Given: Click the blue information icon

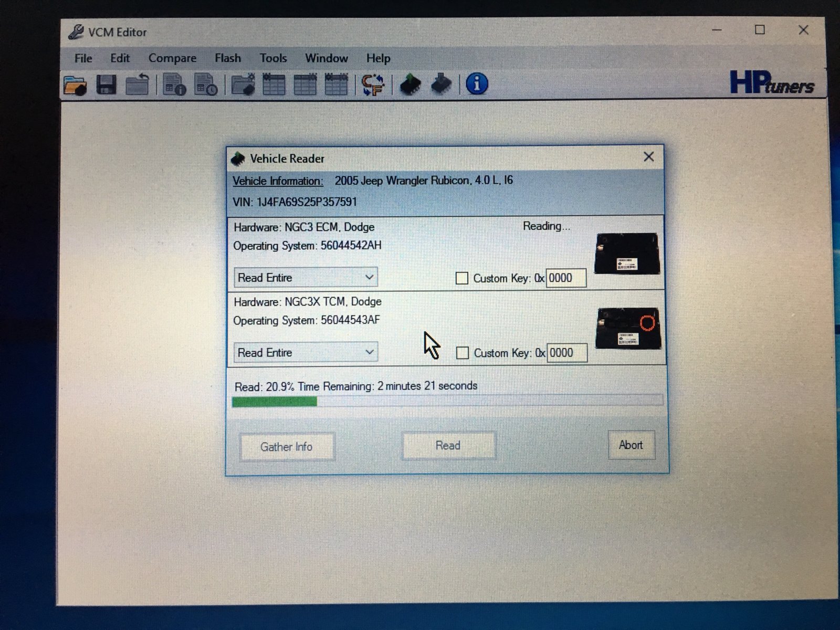Looking at the screenshot, I should point(477,84).
